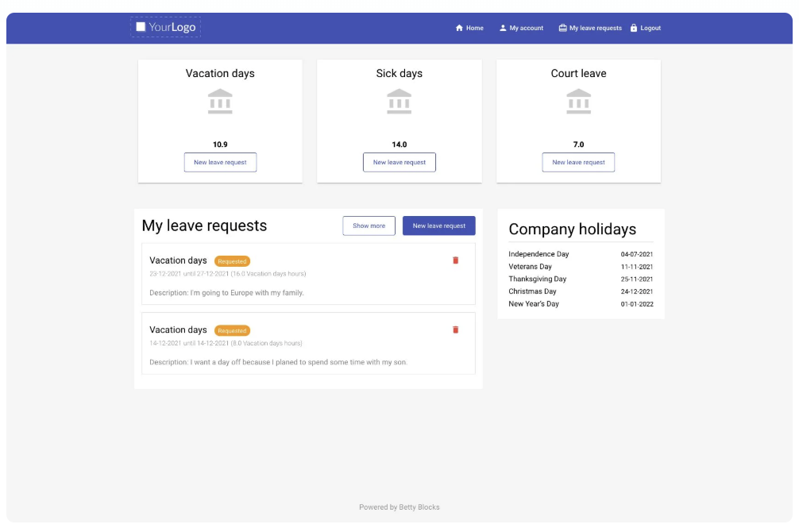Viewport: 799px width, 532px height.
Task: Click the Powered by Betty Blocks footer link
Action: (x=399, y=506)
